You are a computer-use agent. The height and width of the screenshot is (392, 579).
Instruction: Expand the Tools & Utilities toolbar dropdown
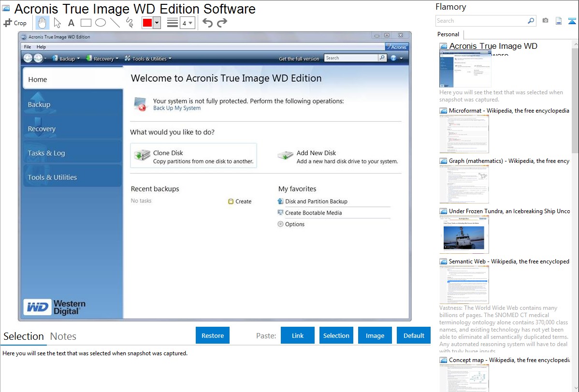tap(170, 58)
